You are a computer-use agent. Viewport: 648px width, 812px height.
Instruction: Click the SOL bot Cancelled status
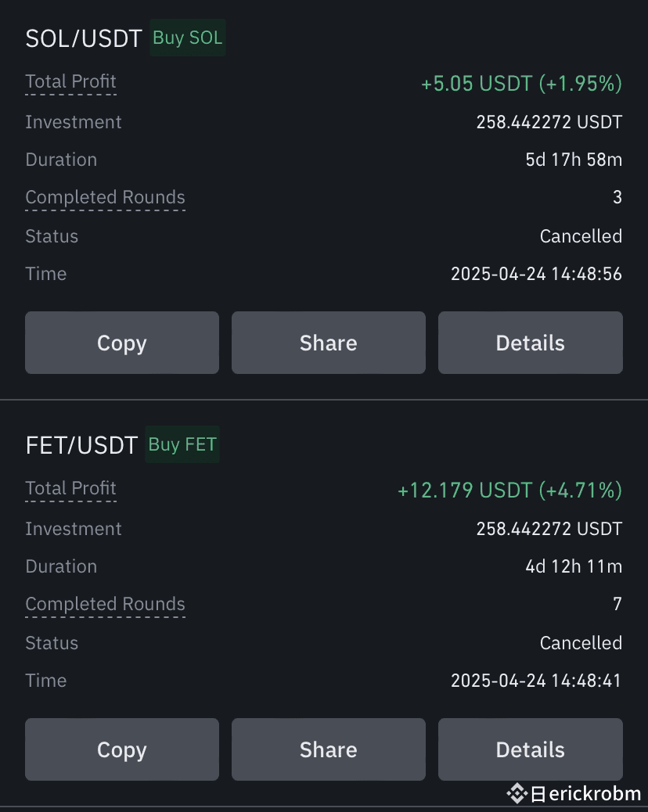coord(581,236)
